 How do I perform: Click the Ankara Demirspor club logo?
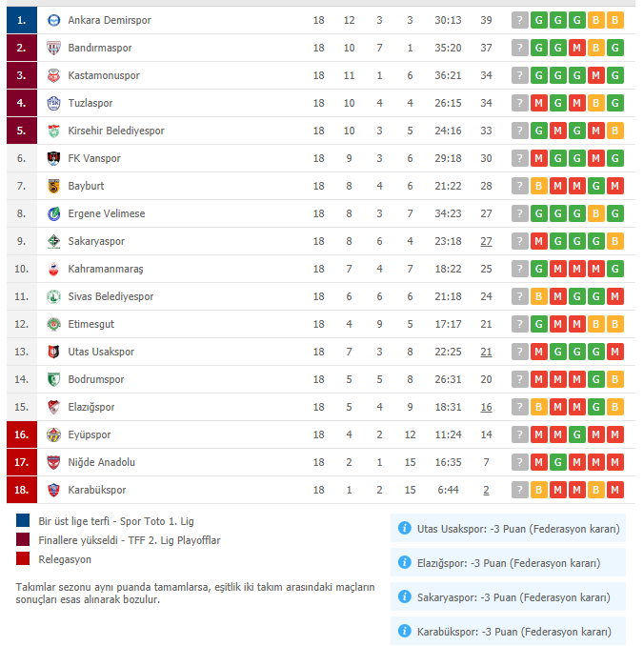(53, 20)
